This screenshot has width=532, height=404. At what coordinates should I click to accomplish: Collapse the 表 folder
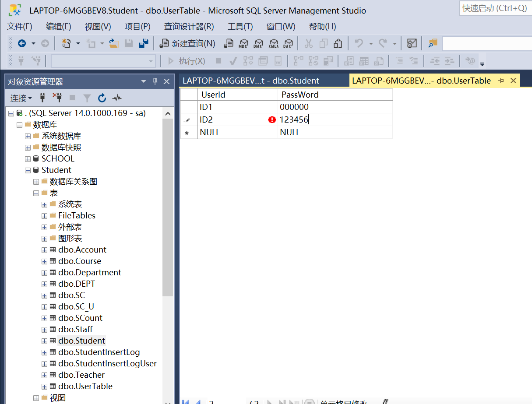click(x=36, y=193)
